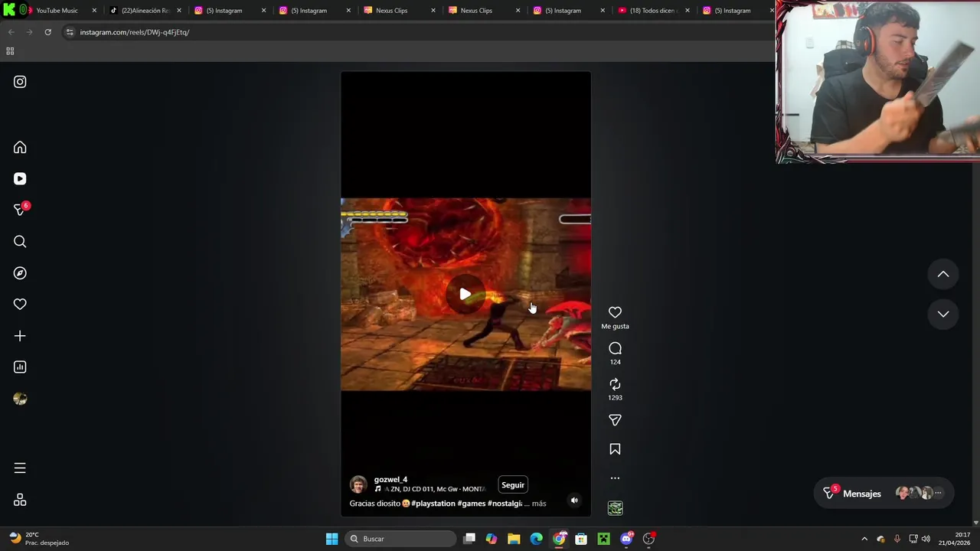
Task: Click the microphone tray icon
Action: (x=897, y=539)
